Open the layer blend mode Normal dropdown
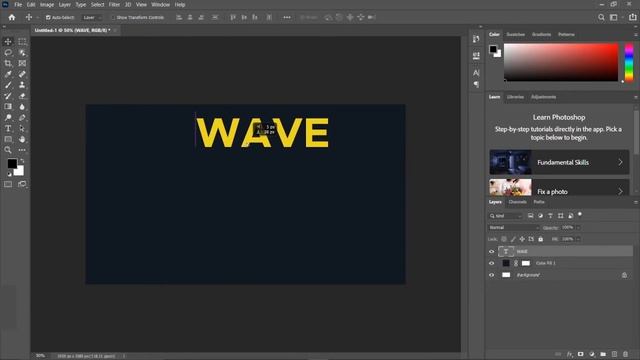 point(514,227)
